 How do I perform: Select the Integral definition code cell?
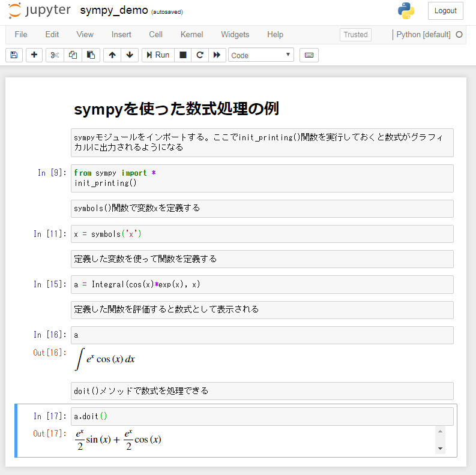pos(262,284)
